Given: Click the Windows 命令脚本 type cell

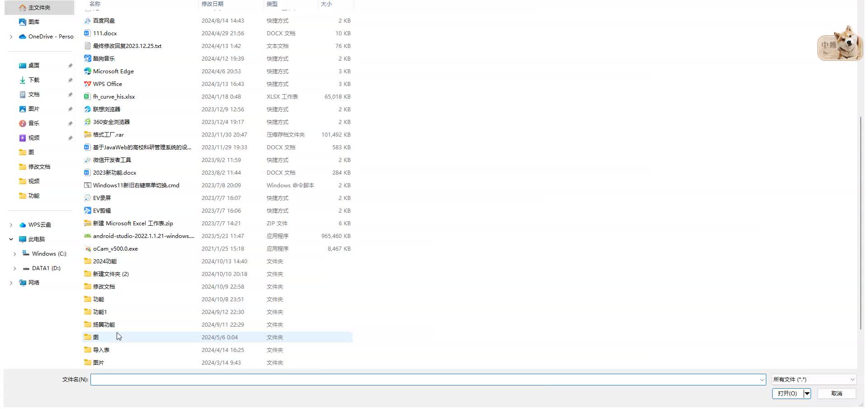Looking at the screenshot, I should pyautogui.click(x=290, y=185).
